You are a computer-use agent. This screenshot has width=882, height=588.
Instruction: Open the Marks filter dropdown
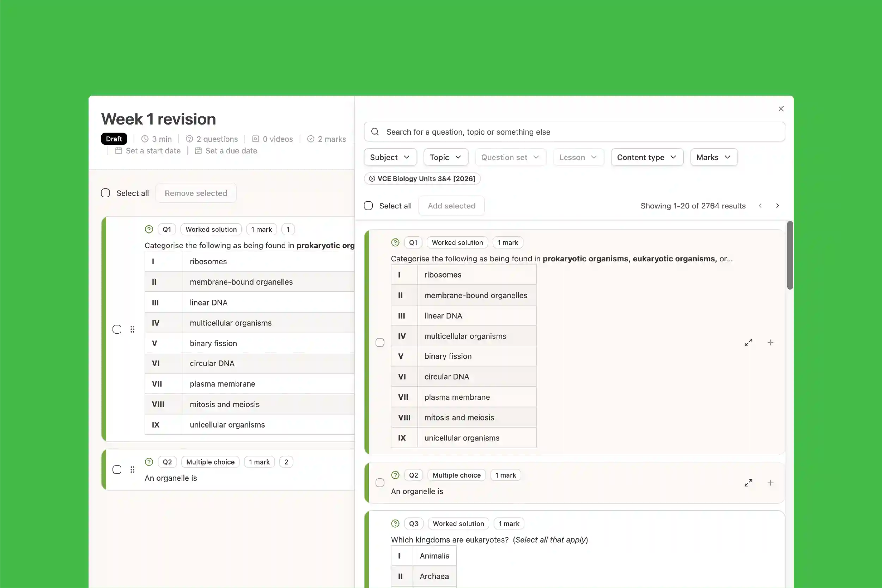(x=714, y=157)
